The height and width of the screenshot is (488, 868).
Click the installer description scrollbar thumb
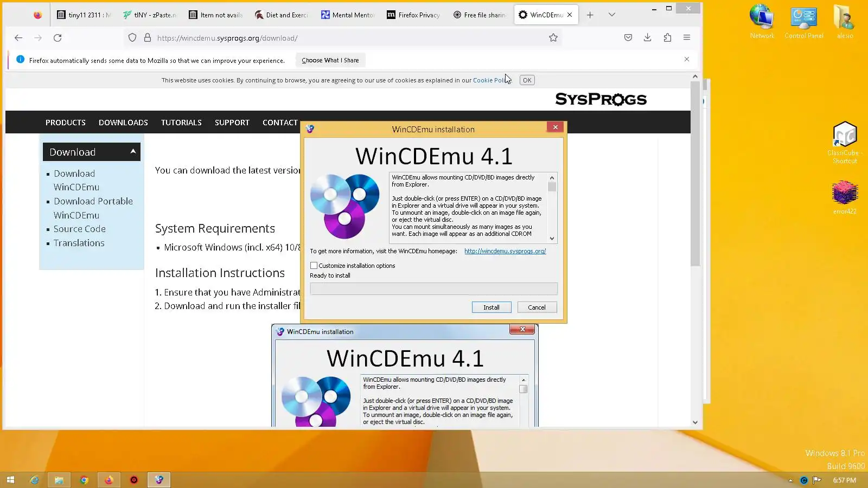pyautogui.click(x=552, y=187)
